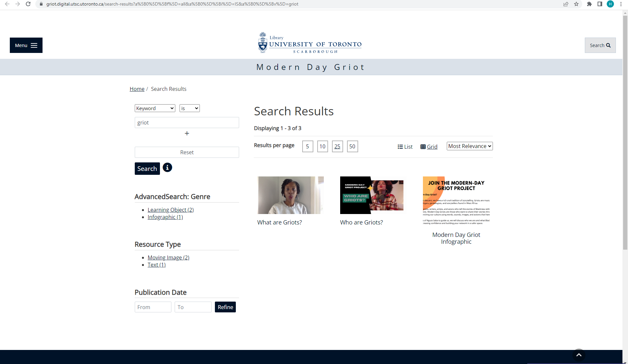This screenshot has height=364, width=628.
Task: Click the Reset button
Action: 187,152
